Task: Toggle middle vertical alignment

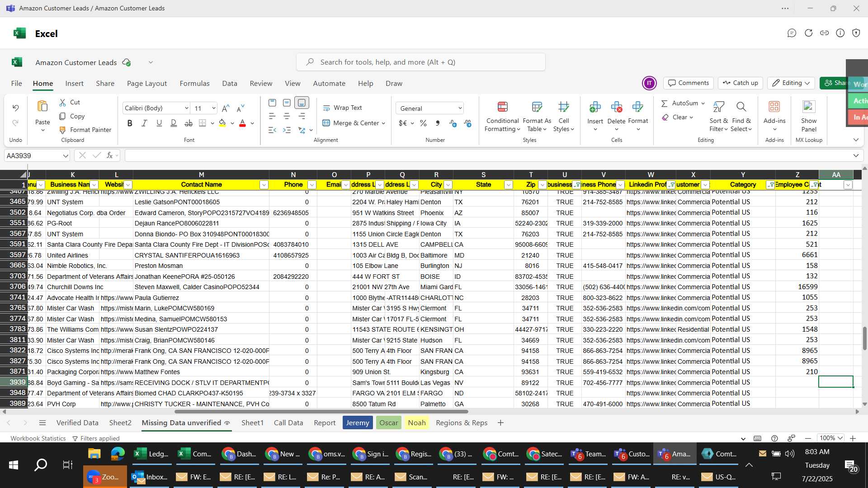Action: pyautogui.click(x=287, y=103)
